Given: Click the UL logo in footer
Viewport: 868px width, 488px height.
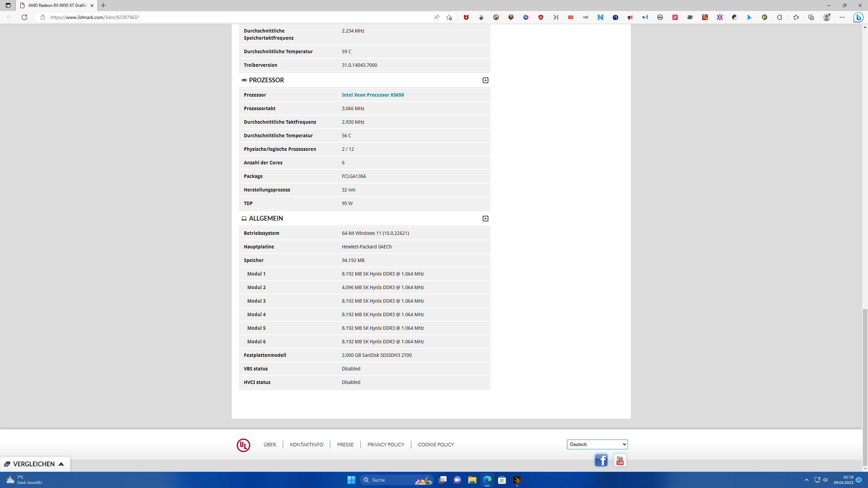Looking at the screenshot, I should tap(243, 445).
